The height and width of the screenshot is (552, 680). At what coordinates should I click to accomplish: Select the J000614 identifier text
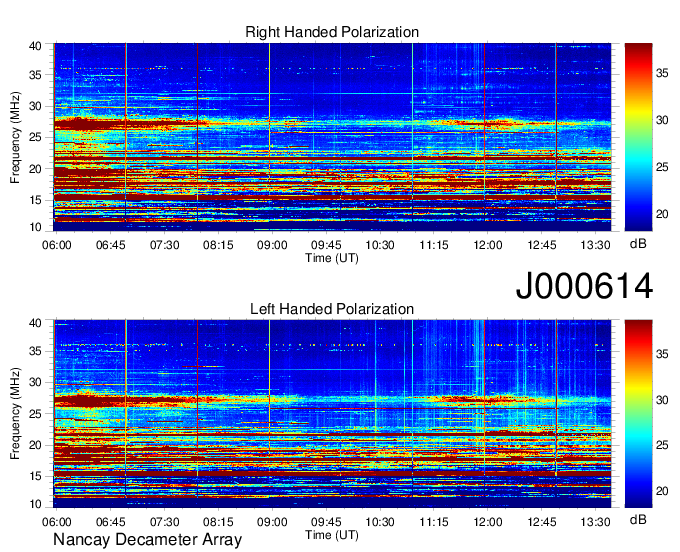[584, 286]
